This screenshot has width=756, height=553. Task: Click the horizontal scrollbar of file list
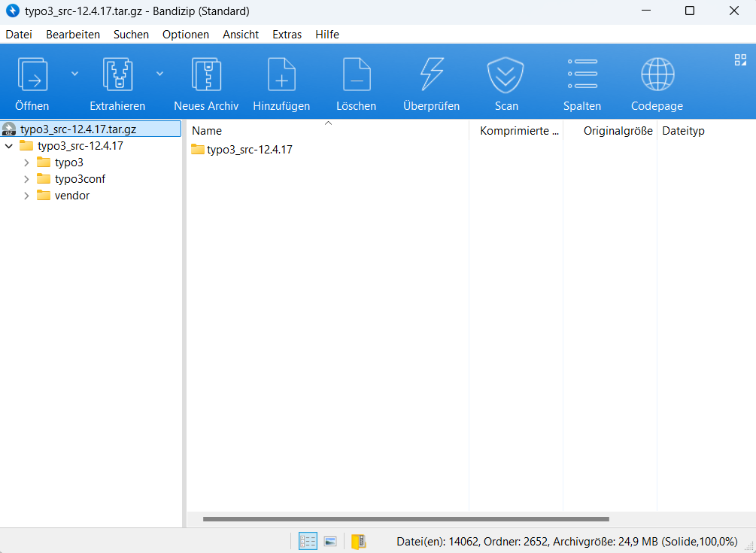(406, 519)
